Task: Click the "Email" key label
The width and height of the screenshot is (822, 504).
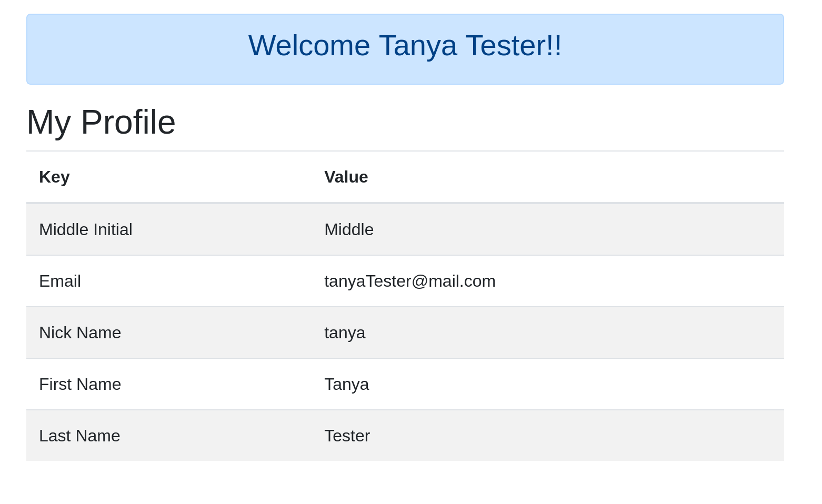Action: tap(60, 281)
